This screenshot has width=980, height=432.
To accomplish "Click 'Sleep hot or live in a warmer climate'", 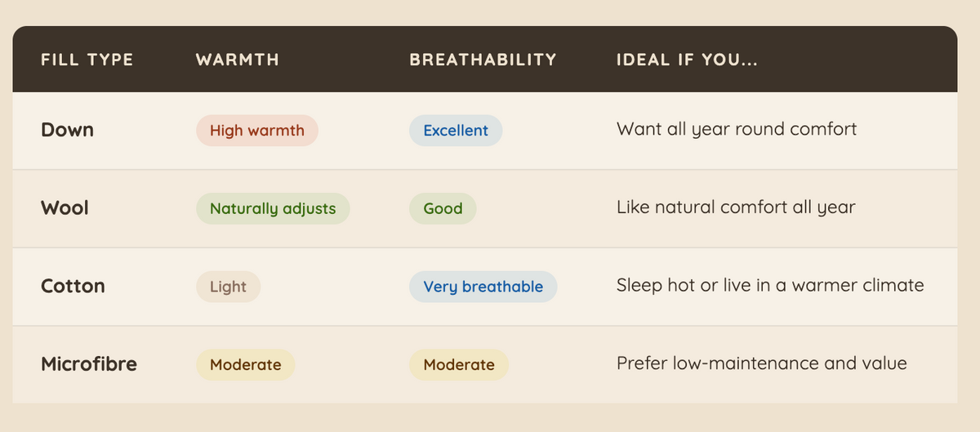I will point(770,286).
